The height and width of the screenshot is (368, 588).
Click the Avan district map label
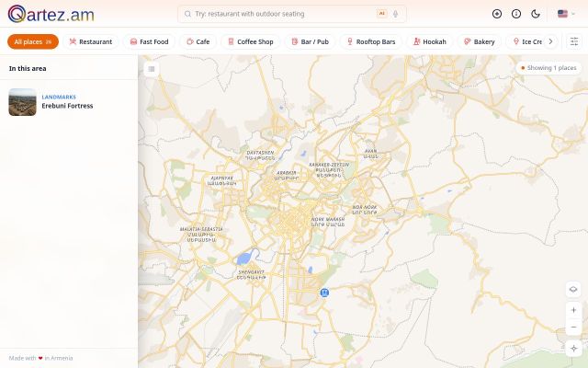coord(371,154)
